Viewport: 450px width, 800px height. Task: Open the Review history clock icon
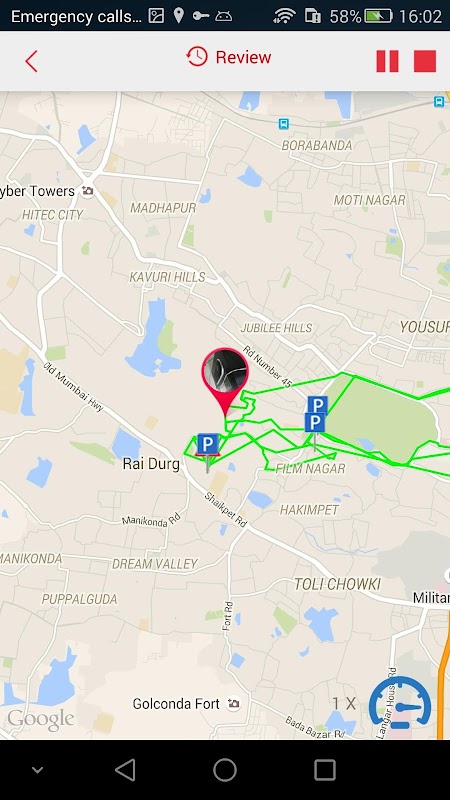[197, 57]
